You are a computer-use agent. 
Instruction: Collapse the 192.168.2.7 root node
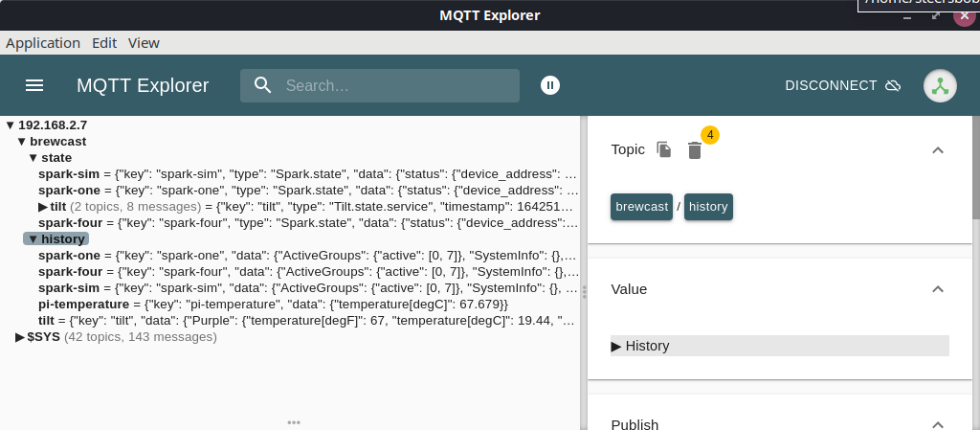(x=10, y=125)
